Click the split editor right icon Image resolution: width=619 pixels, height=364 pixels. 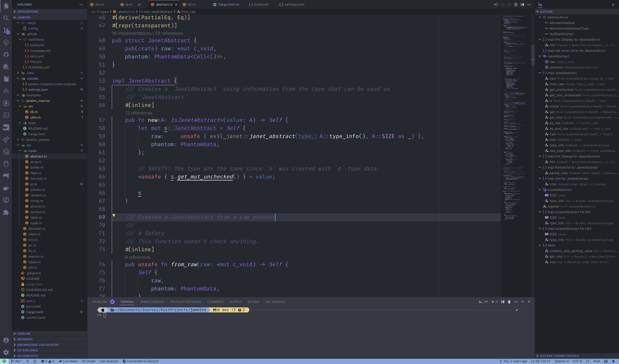pyautogui.click(x=522, y=5)
